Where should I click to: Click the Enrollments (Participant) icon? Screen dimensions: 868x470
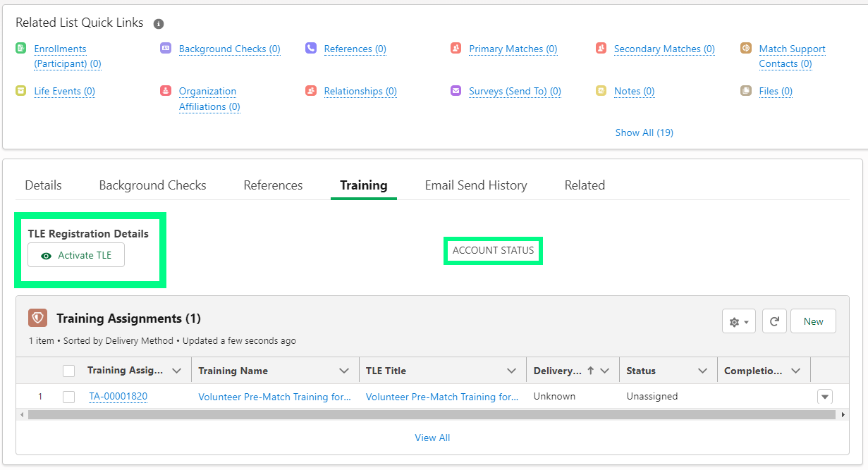tap(20, 49)
